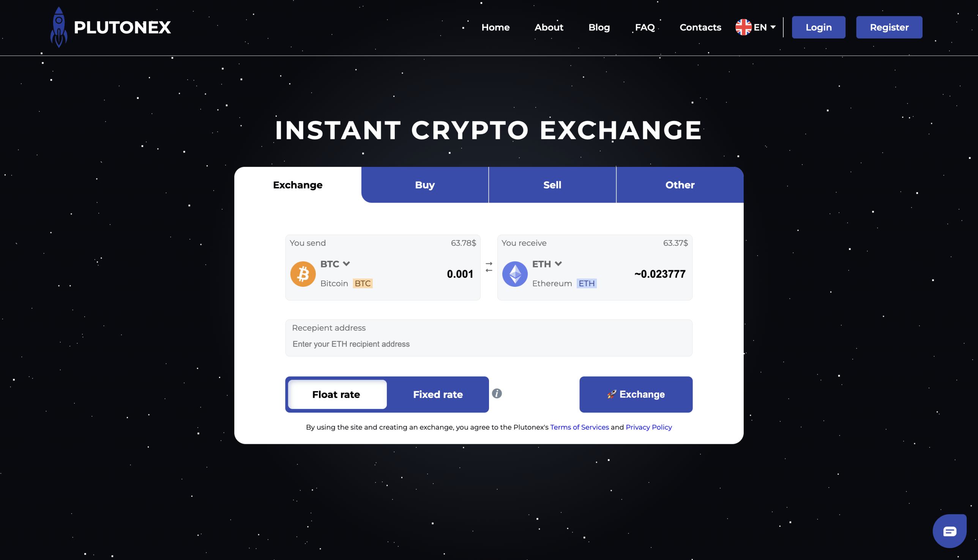This screenshot has width=978, height=560.
Task: Click the Ethereum ETH currency icon
Action: [514, 273]
